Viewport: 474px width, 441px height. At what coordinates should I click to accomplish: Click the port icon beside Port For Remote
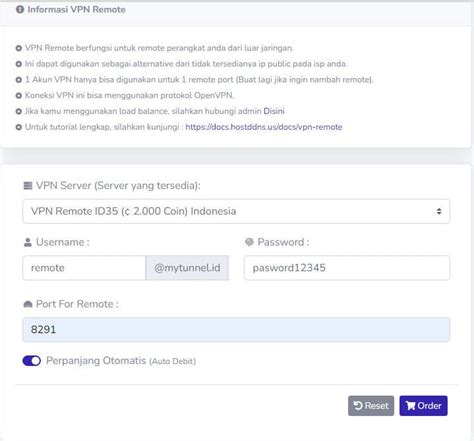click(28, 304)
